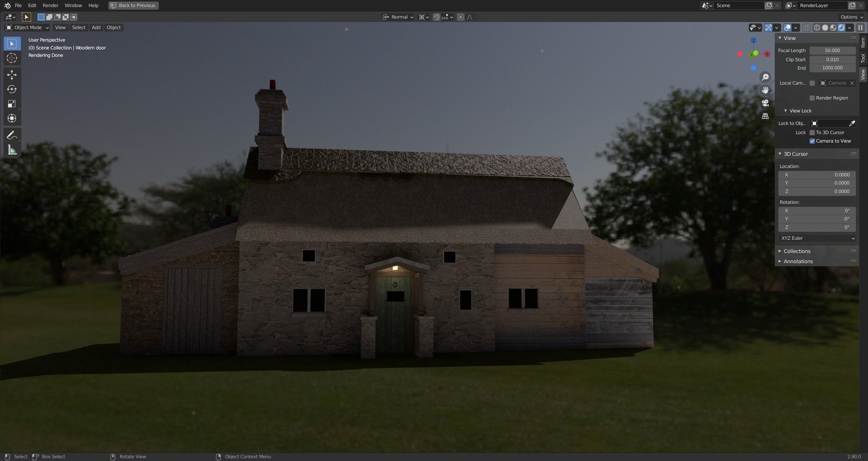Image resolution: width=868 pixels, height=461 pixels.
Task: Switch perspective/orthographic with grid icon
Action: click(765, 116)
